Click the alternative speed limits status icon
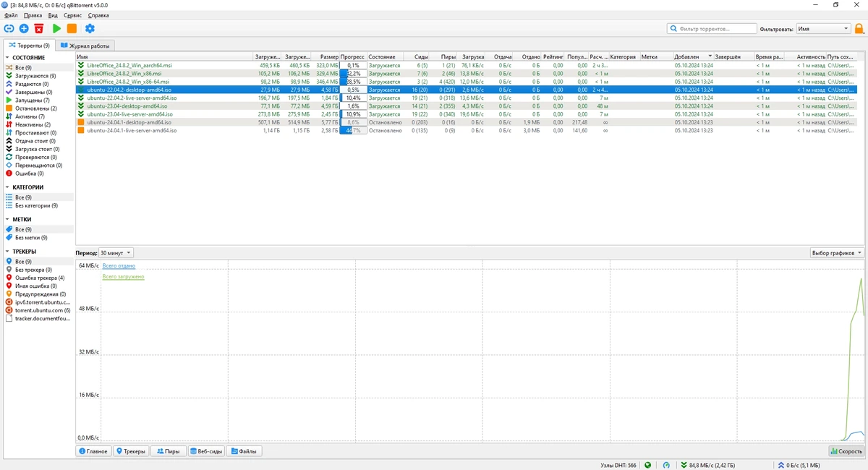This screenshot has height=470, width=868. click(x=666, y=465)
